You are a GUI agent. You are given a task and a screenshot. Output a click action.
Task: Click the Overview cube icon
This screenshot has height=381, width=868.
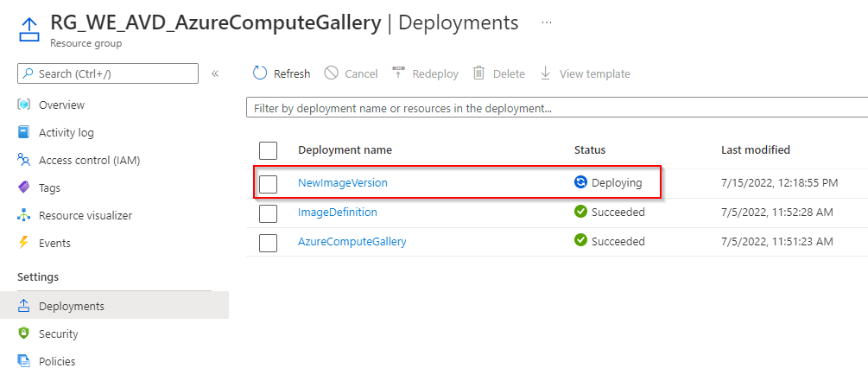point(23,105)
